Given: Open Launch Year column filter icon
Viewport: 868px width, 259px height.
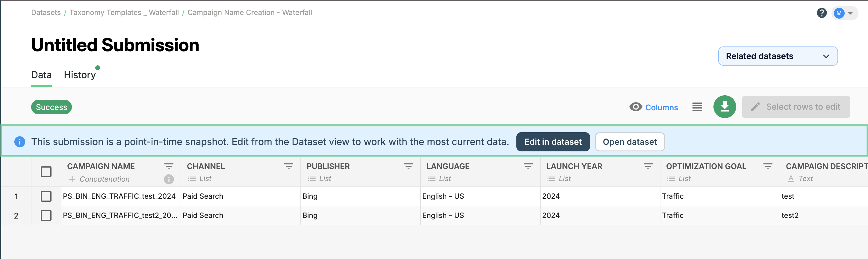Looking at the screenshot, I should pyautogui.click(x=648, y=166).
